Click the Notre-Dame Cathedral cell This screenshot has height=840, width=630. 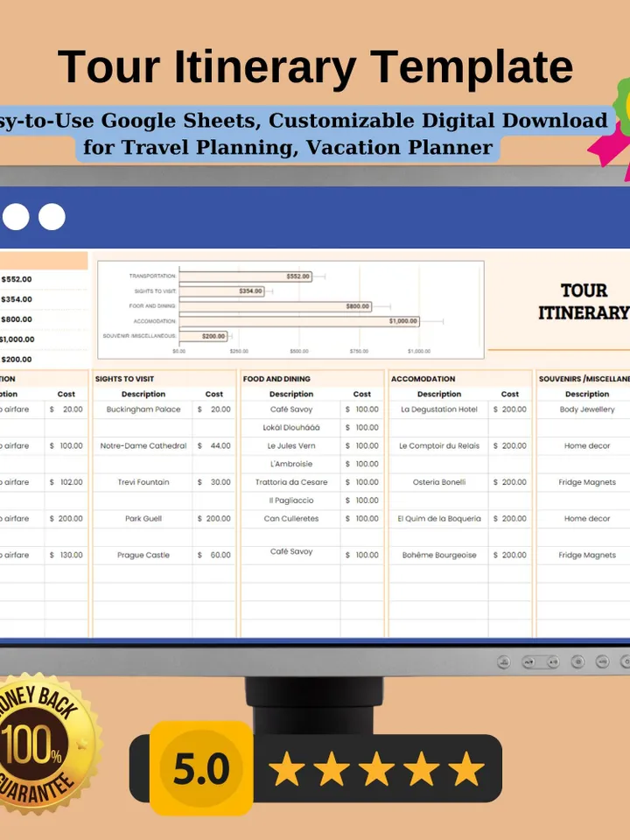point(143,445)
